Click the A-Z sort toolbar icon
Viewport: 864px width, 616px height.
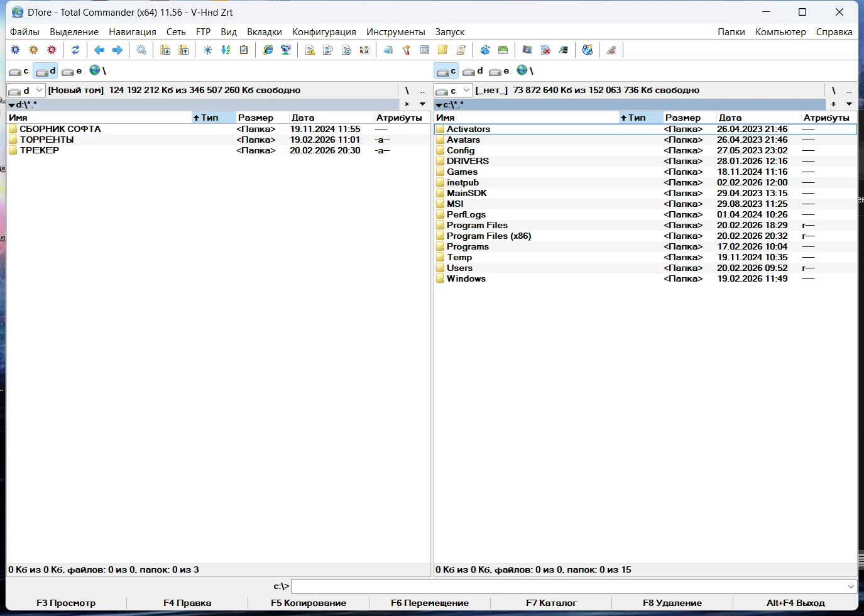point(226,50)
